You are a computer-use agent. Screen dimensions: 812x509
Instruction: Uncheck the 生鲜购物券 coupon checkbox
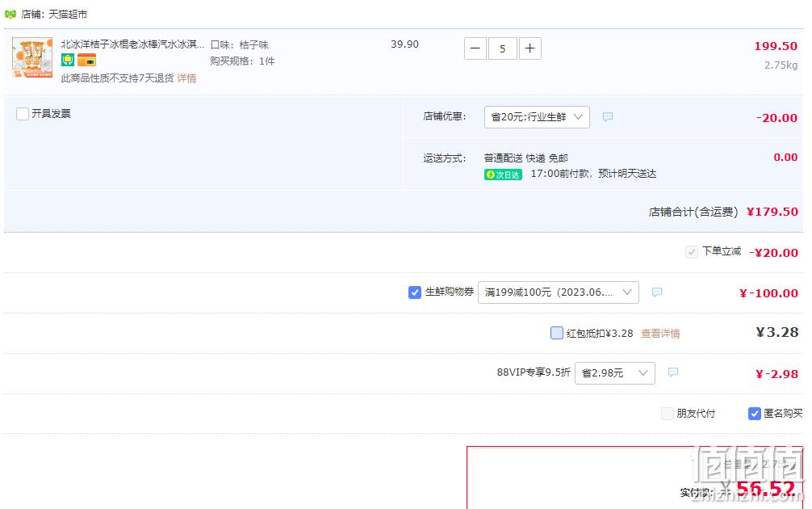pyautogui.click(x=414, y=292)
